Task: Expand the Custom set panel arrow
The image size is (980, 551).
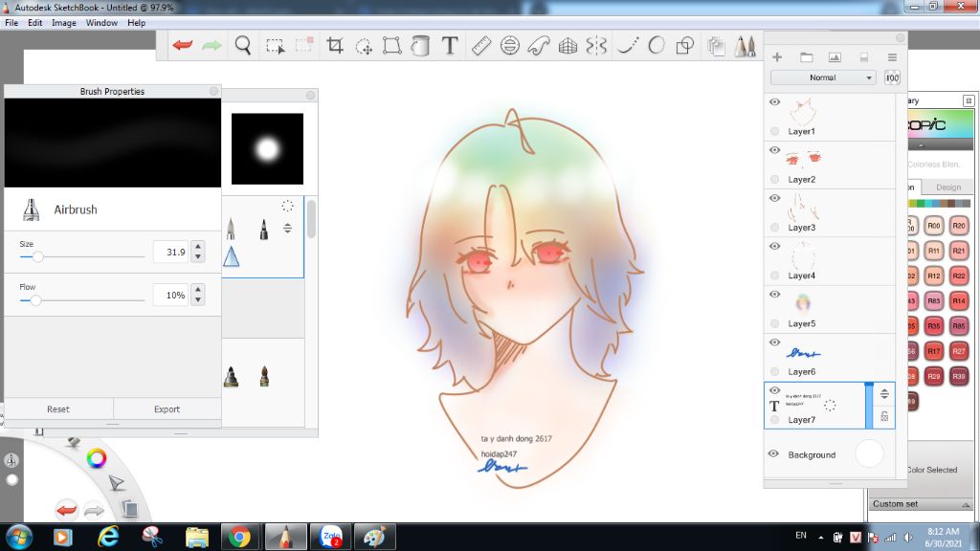Action: [966, 505]
